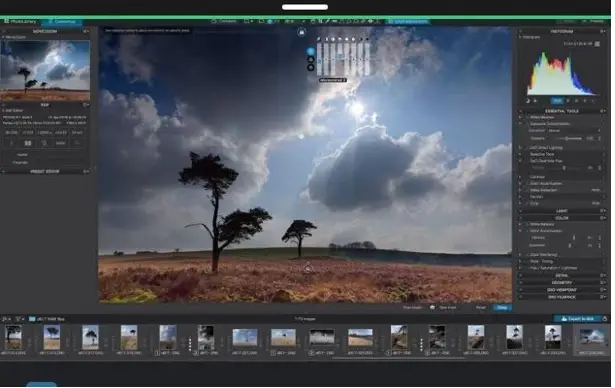Open the DxO ViewPoint palette header

(x=562, y=290)
